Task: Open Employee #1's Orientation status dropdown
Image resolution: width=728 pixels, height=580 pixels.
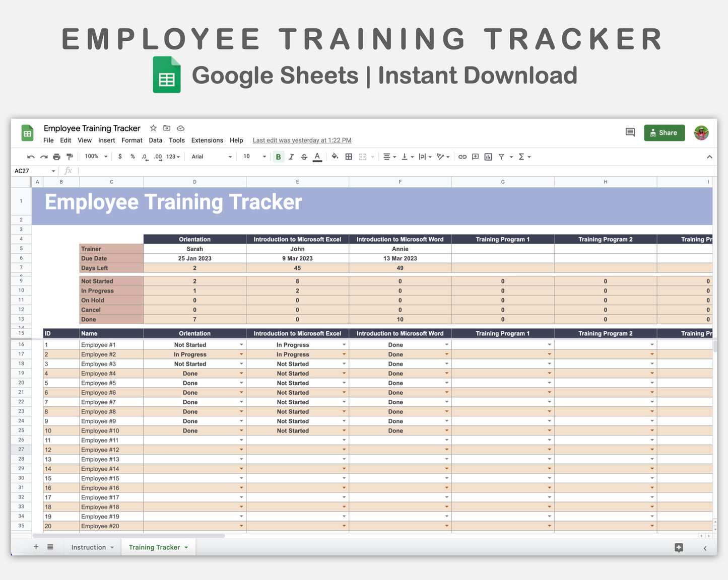Action: (x=241, y=344)
